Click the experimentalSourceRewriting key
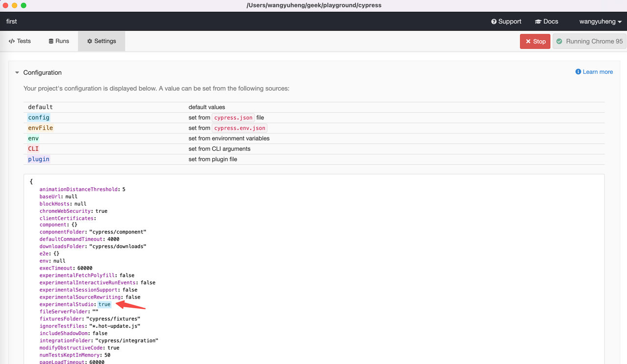Viewport: 627px width, 364px height. [x=81, y=297]
